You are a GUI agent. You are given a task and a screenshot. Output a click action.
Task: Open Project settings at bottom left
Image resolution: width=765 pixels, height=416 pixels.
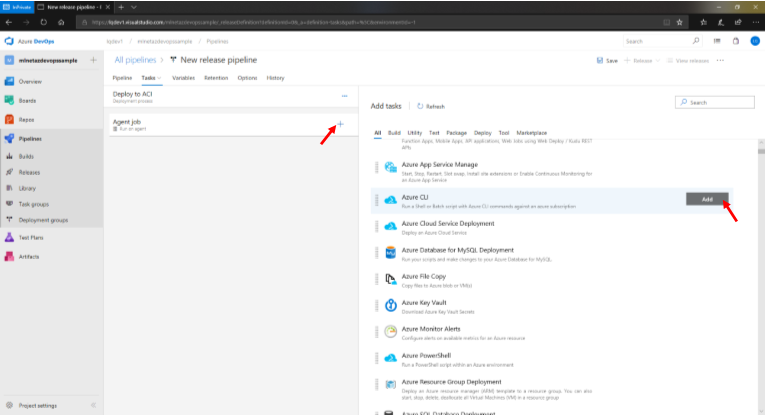coord(40,405)
